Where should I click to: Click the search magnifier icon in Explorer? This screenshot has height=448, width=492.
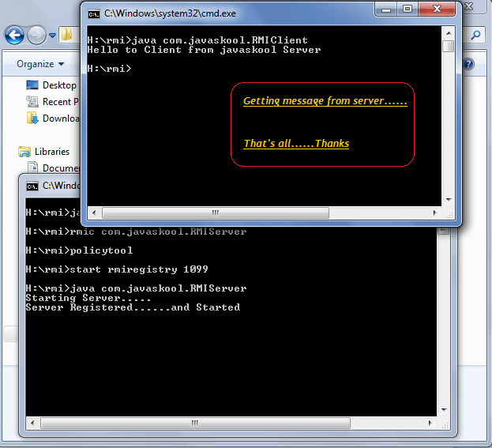[476, 36]
